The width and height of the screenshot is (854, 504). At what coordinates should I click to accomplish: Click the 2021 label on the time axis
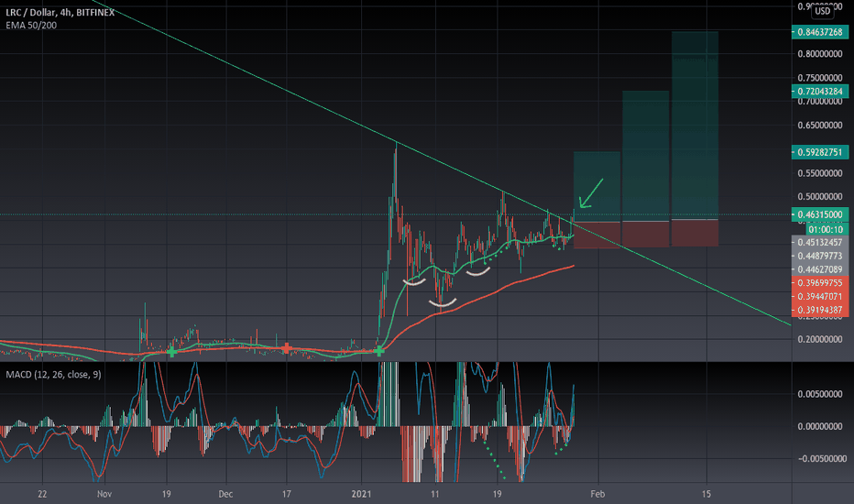coord(361,494)
